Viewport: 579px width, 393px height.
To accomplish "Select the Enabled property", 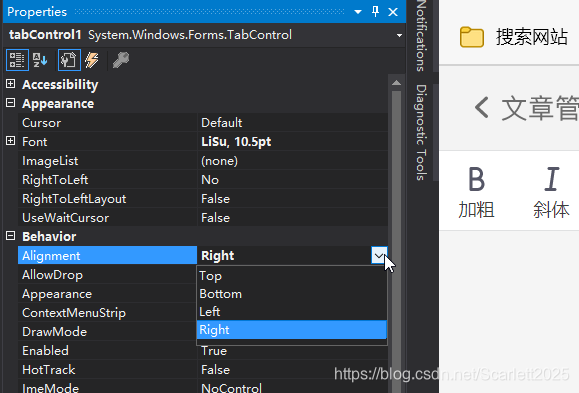I will pos(107,351).
